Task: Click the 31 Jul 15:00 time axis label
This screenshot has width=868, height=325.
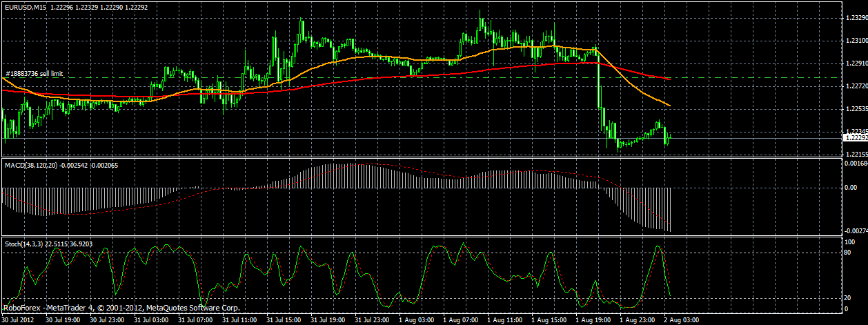Action: click(x=284, y=320)
